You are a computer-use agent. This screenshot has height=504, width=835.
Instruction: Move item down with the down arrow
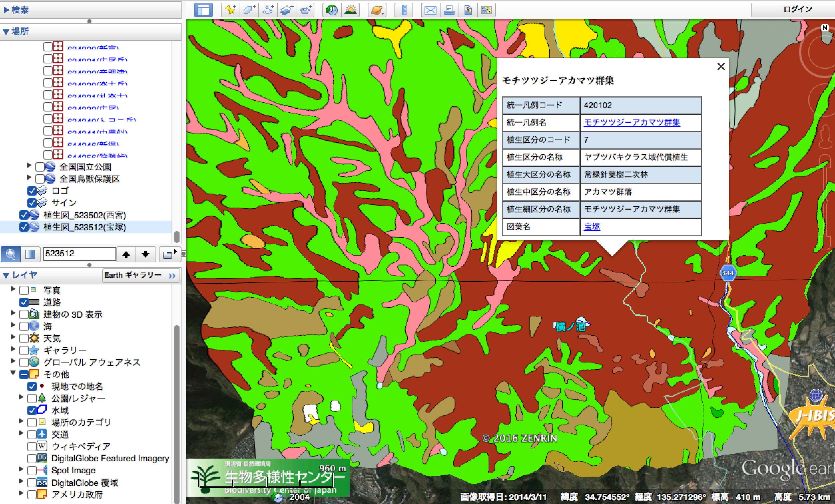coord(146,254)
